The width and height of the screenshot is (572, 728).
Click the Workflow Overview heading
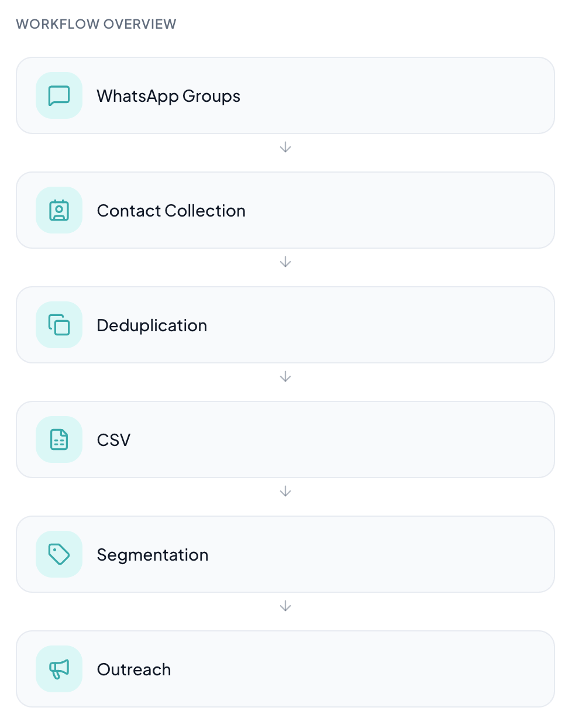point(96,24)
